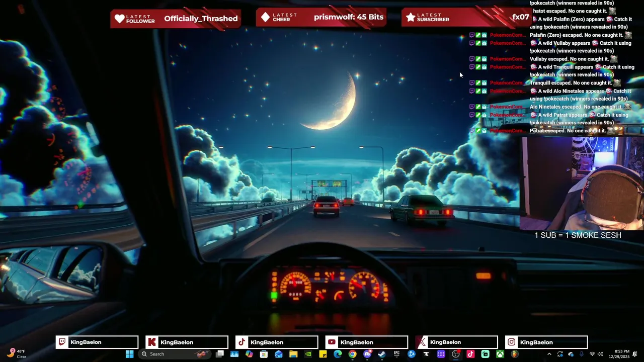This screenshot has width=644, height=362.
Task: Click the microphone tray icon
Action: [582, 354]
